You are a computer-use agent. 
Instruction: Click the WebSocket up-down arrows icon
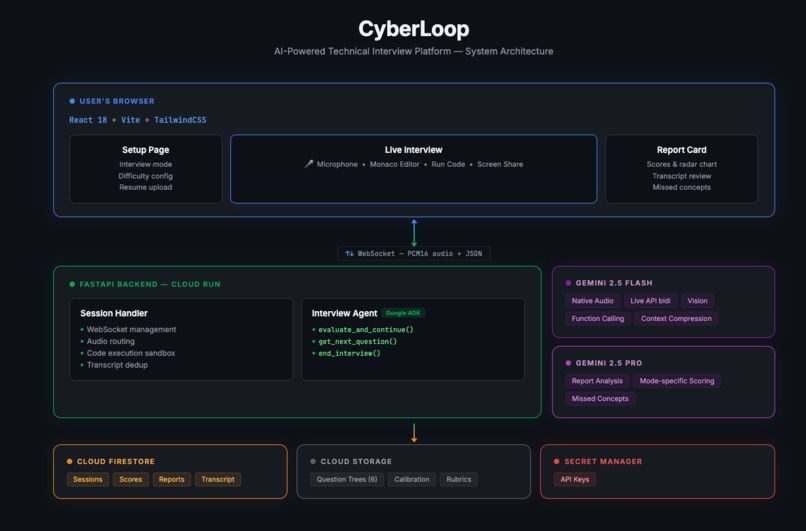[x=350, y=253]
